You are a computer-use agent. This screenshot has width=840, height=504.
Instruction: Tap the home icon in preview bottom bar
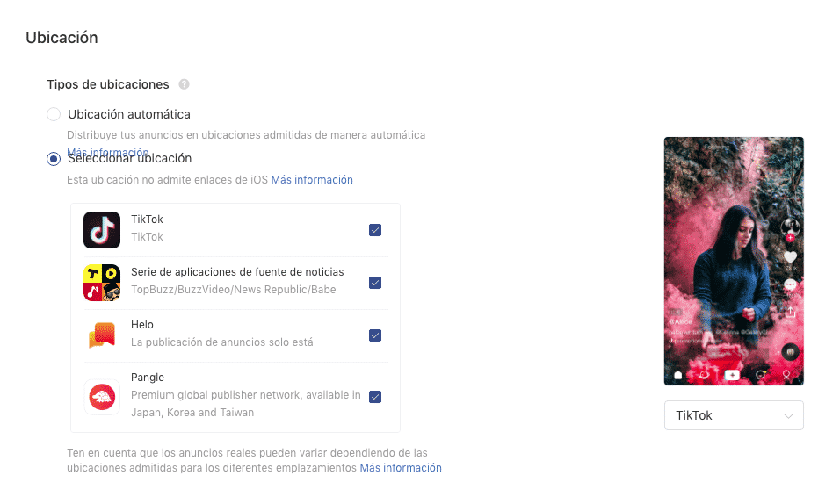678,375
